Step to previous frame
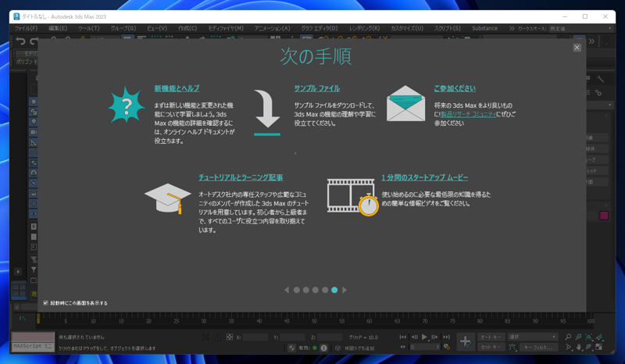625x364 pixels. tap(415, 337)
